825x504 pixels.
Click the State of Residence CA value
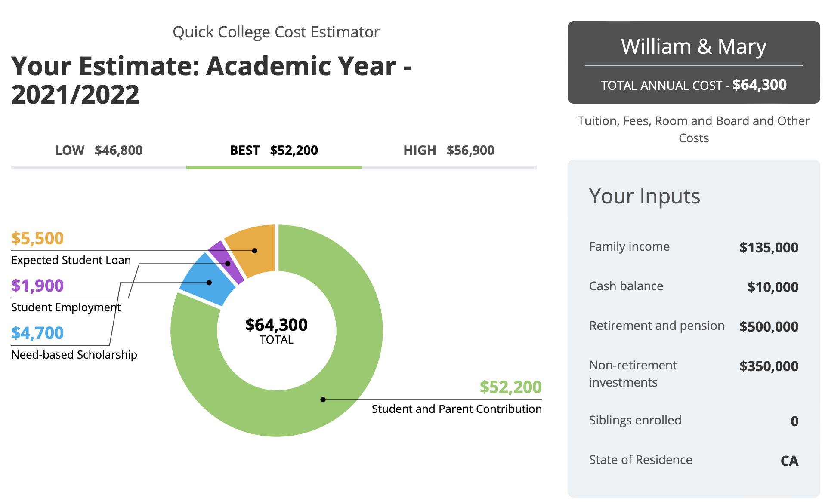click(789, 461)
